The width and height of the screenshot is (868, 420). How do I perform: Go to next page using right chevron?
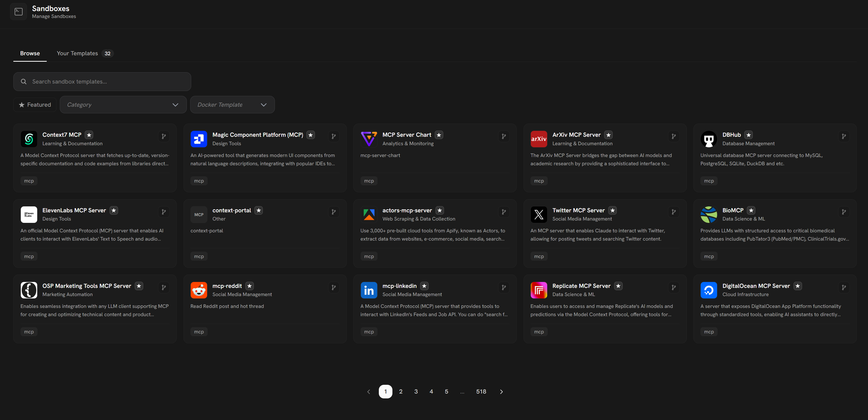[501, 392]
